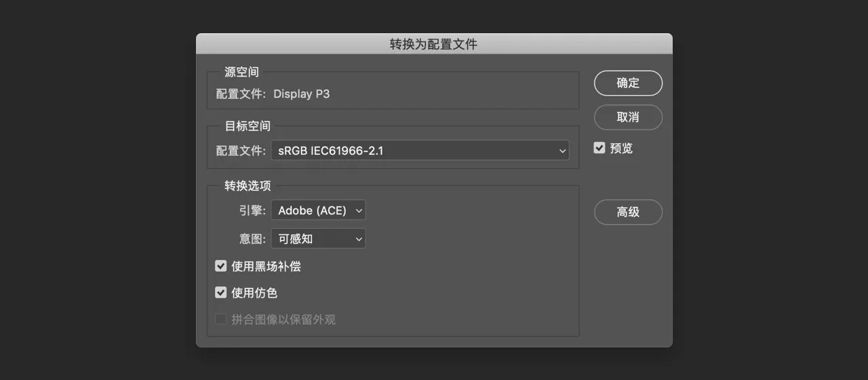Viewport: 868px width, 380px height.
Task: Toggle the 预览 checkbox
Action: [x=599, y=147]
